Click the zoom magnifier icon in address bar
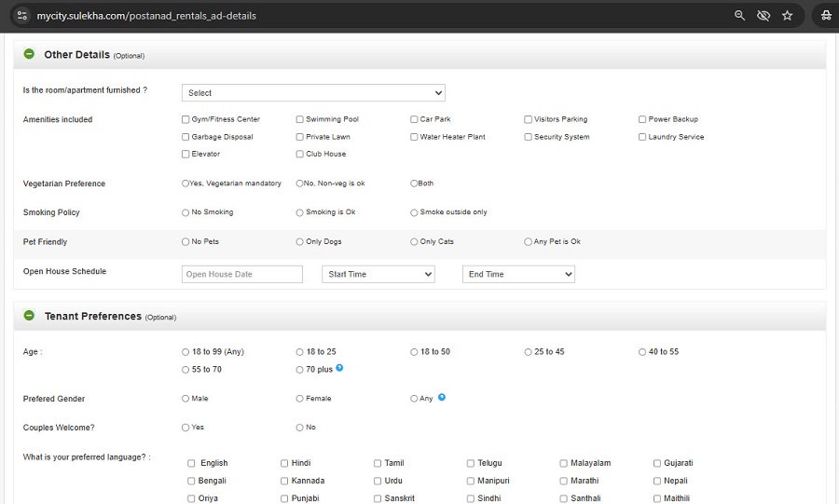Viewport: 839px width, 504px height. (740, 16)
